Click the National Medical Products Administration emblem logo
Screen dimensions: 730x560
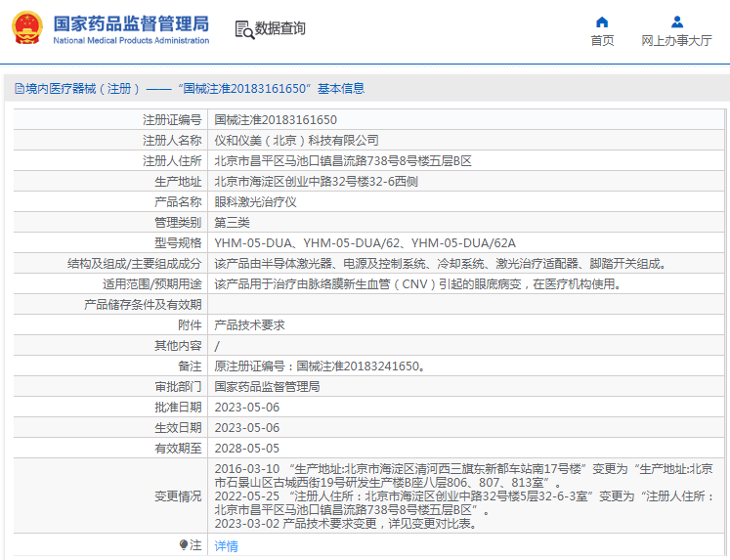(x=26, y=28)
